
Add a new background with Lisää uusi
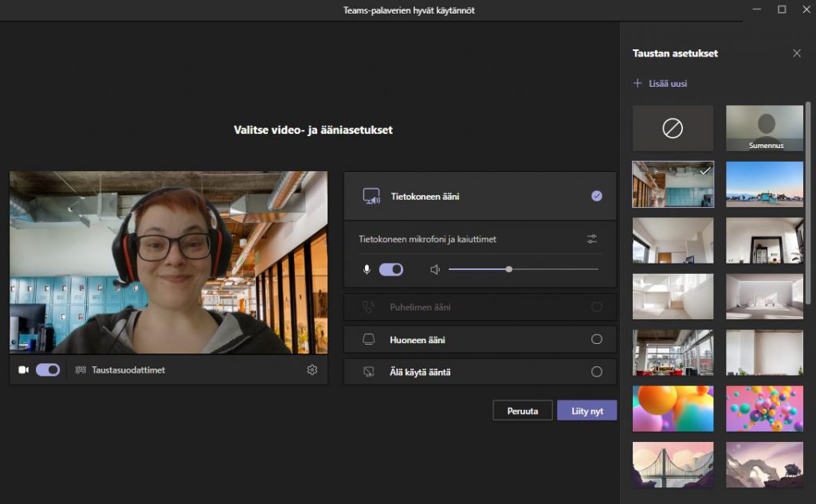click(x=660, y=84)
